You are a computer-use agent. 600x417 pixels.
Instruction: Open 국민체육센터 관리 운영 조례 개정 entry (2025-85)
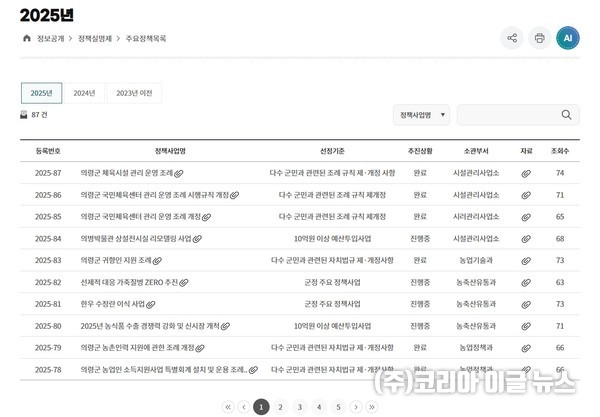coord(140,217)
